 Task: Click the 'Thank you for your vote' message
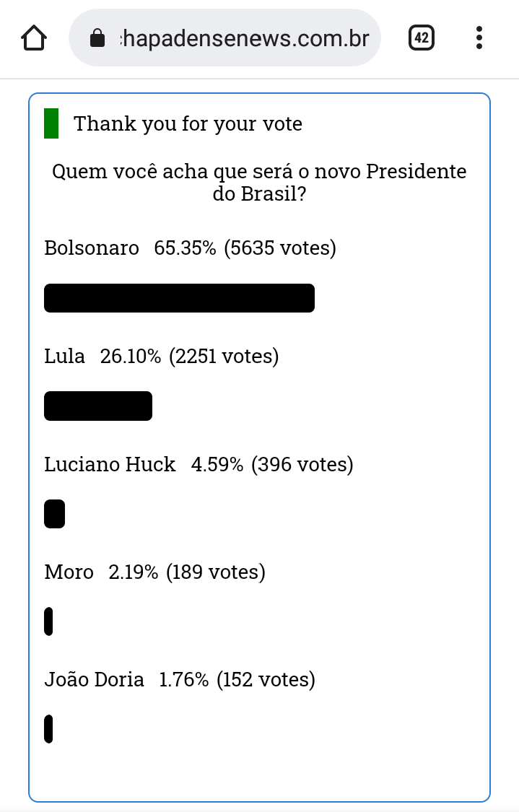tap(188, 123)
